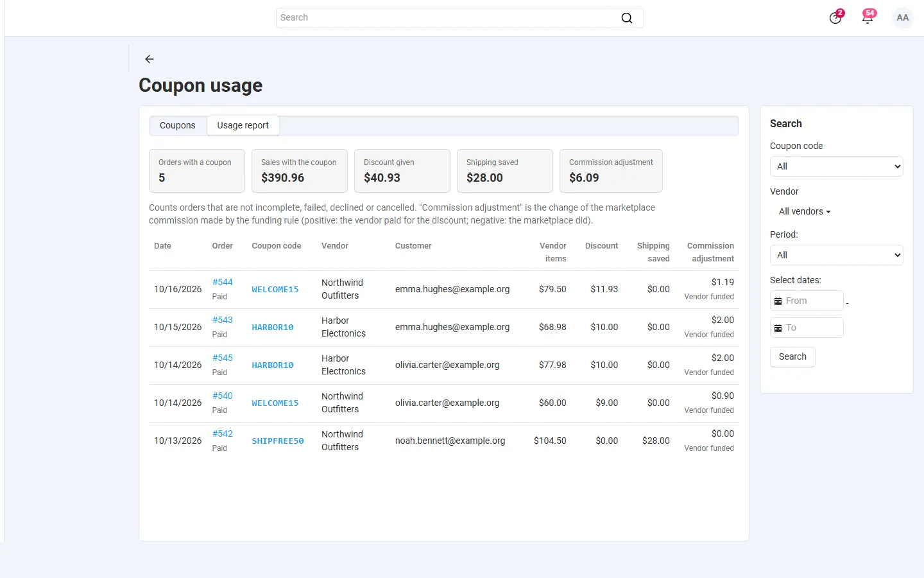924x578 pixels.
Task: Click WELCOME15 coupon code for order #544
Action: click(x=275, y=290)
